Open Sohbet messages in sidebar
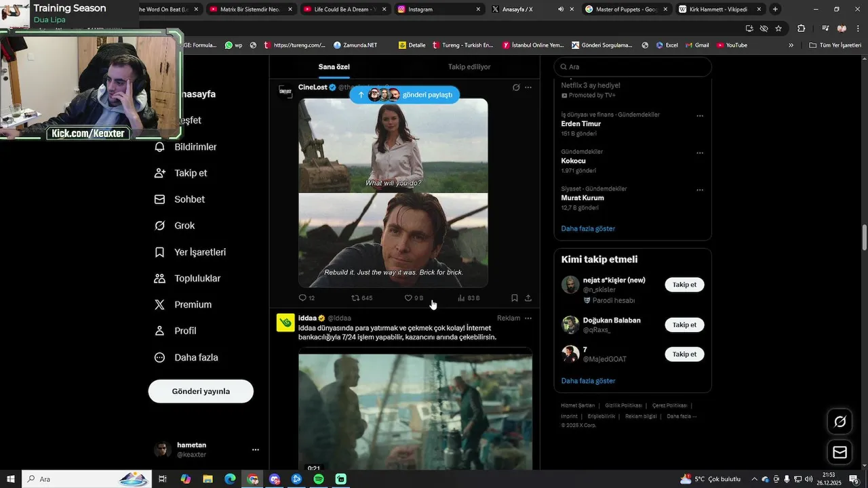 pyautogui.click(x=179, y=199)
